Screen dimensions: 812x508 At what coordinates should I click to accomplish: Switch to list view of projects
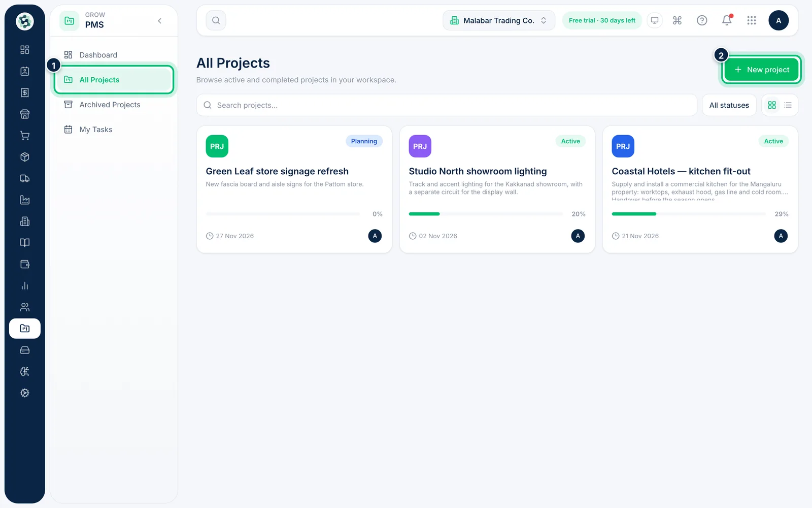pos(788,105)
